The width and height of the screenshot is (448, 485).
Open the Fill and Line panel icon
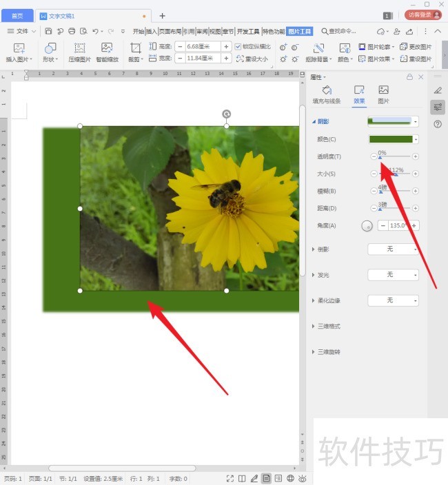click(x=327, y=90)
